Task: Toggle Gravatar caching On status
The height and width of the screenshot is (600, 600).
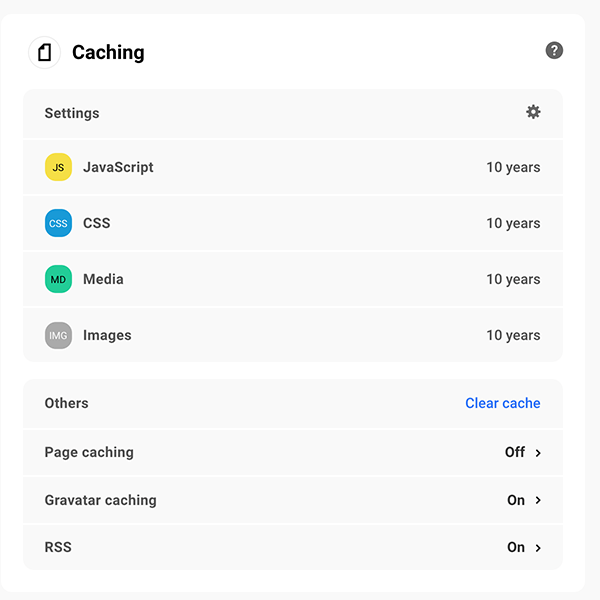Action: point(515,500)
